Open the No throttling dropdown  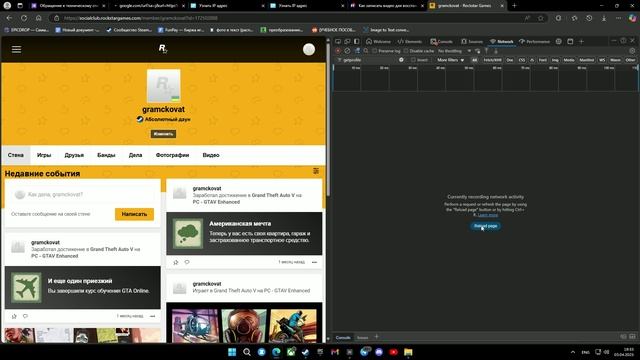pyautogui.click(x=454, y=51)
